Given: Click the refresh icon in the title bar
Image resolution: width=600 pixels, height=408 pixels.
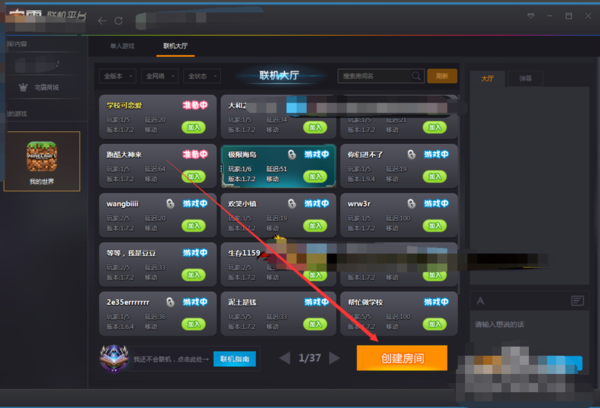Looking at the screenshot, I should 119,19.
